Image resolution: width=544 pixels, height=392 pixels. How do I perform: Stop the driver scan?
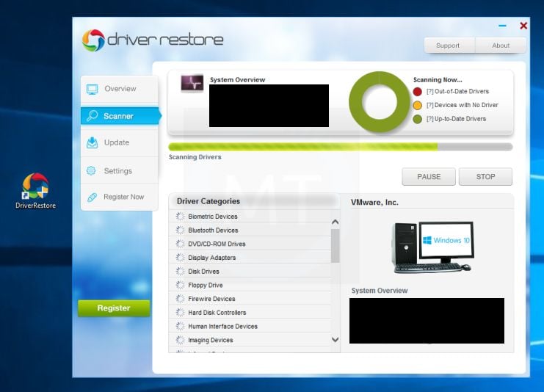click(485, 177)
